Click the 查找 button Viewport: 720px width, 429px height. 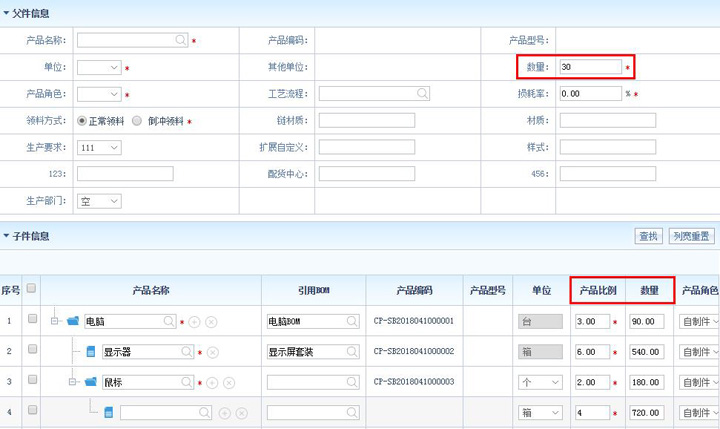coord(648,237)
